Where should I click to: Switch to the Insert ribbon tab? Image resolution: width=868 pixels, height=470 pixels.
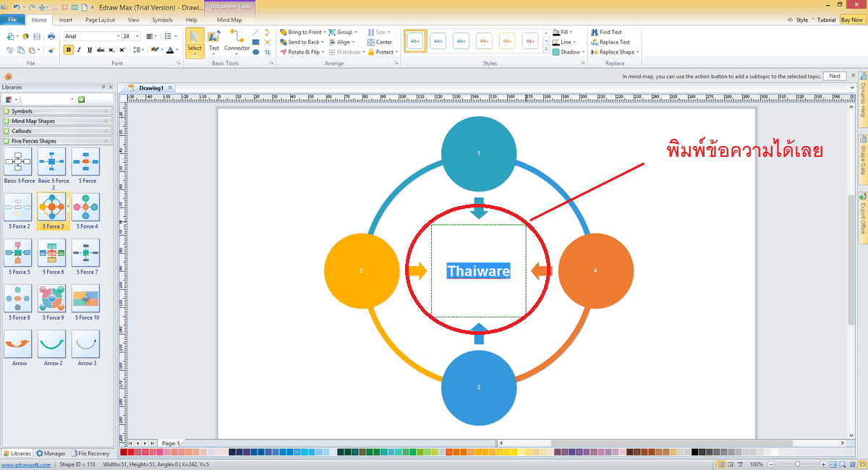point(66,20)
